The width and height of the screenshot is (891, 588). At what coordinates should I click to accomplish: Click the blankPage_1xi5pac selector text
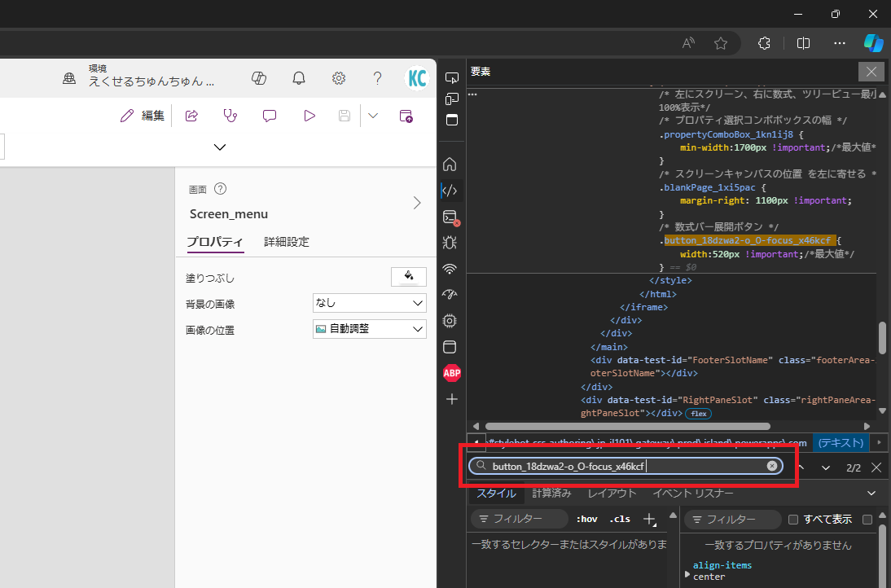[708, 187]
